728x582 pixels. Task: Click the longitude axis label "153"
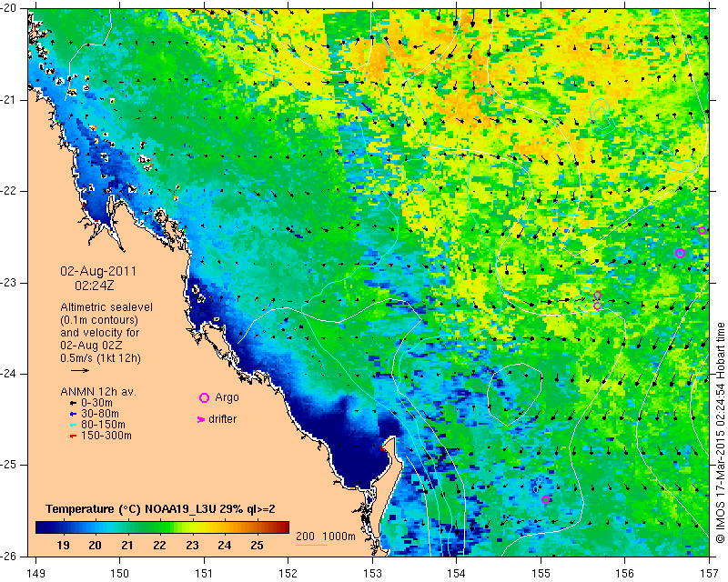(372, 573)
